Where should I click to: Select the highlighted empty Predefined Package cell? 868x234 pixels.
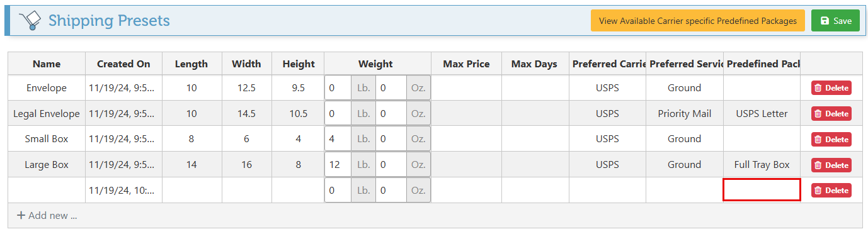tap(762, 190)
